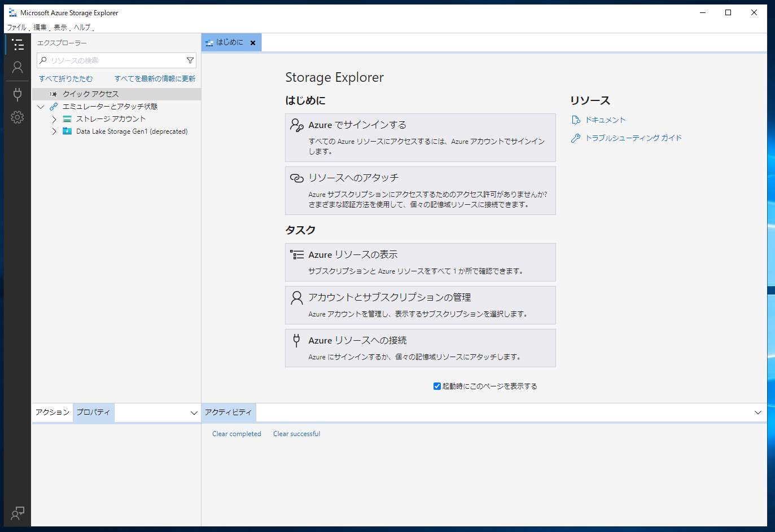Click the Storage Explorer page heading
Screen dimensions: 775x532
[334, 77]
